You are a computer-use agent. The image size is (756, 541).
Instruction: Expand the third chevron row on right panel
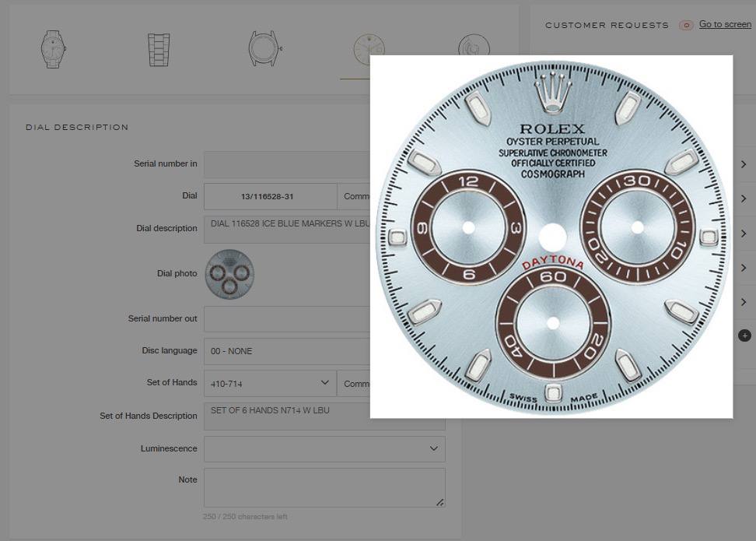click(x=744, y=234)
